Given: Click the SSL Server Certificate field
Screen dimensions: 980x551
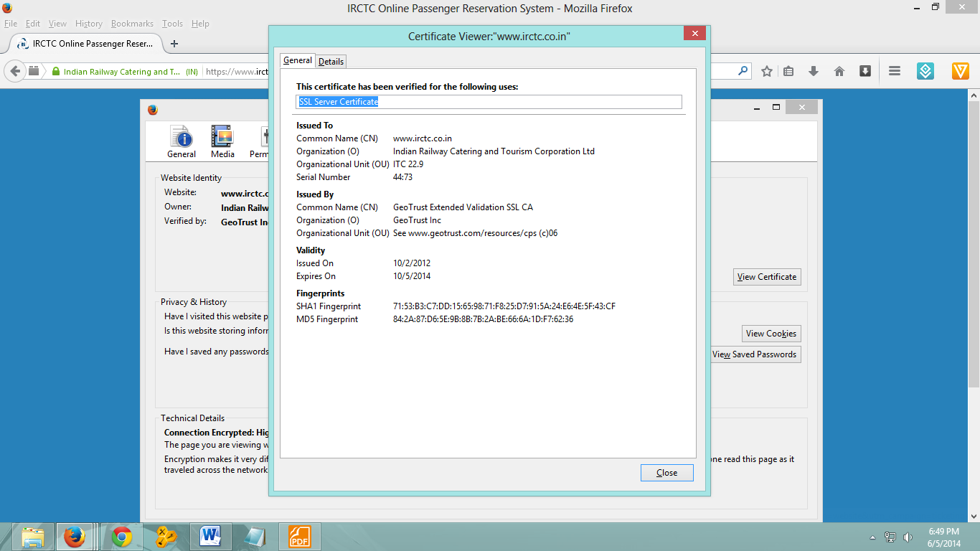Looking at the screenshot, I should 489,102.
